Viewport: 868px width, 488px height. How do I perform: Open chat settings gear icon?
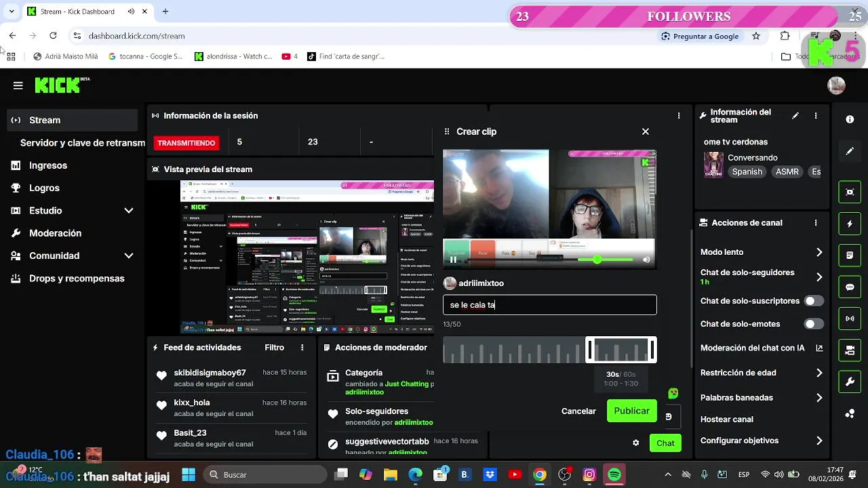[x=635, y=443]
